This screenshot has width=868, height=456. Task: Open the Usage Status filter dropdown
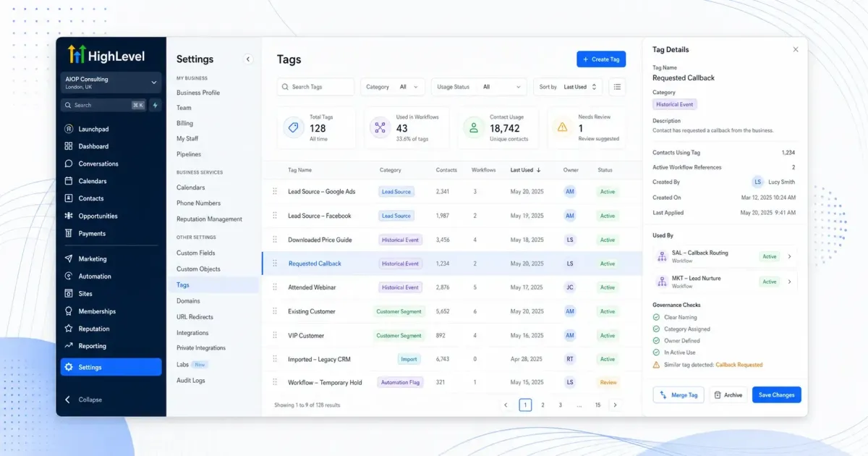point(479,87)
